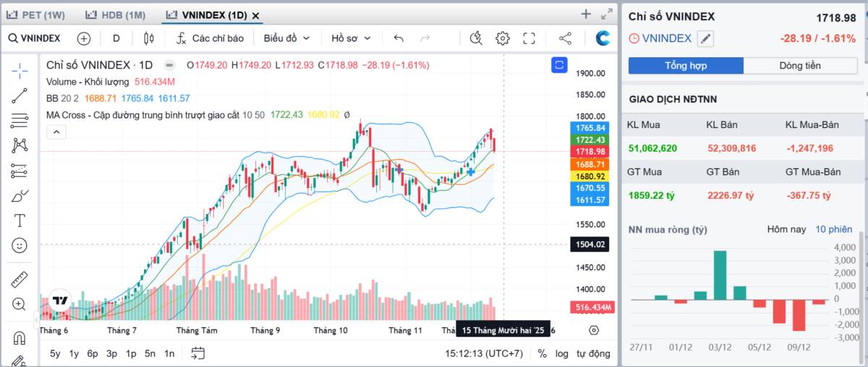868x367 pixels.
Task: Switch to the HDB (1M) tab
Action: (116, 14)
